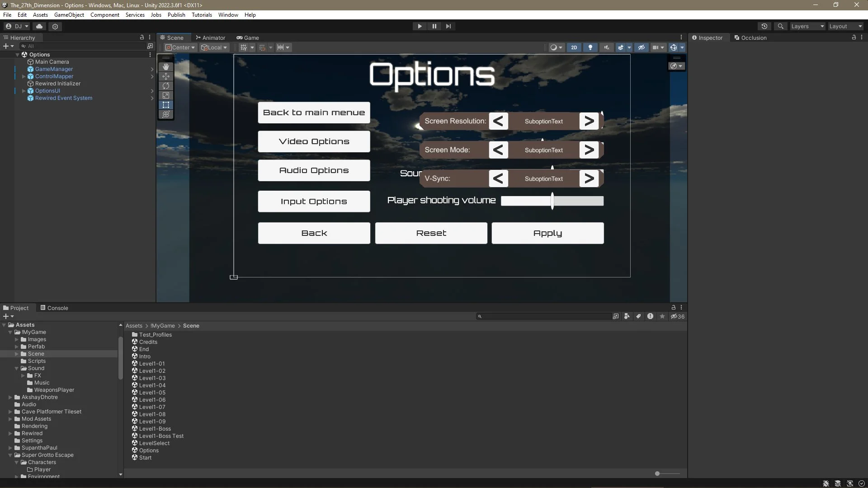Select the Move tool in scene toolbar

tap(166, 76)
